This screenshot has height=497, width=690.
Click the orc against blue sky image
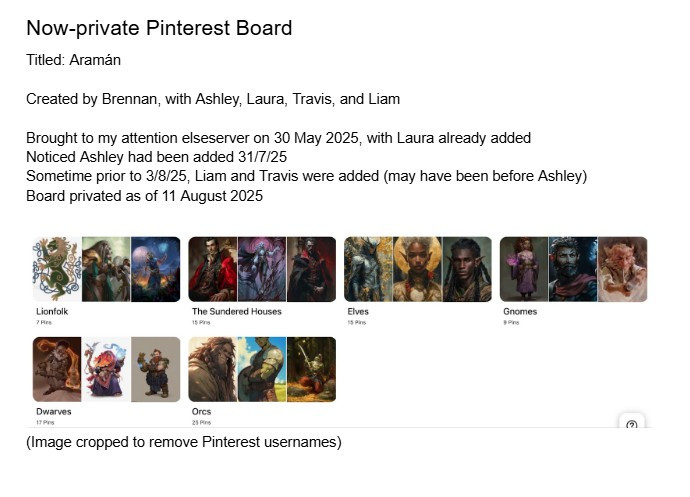click(261, 369)
